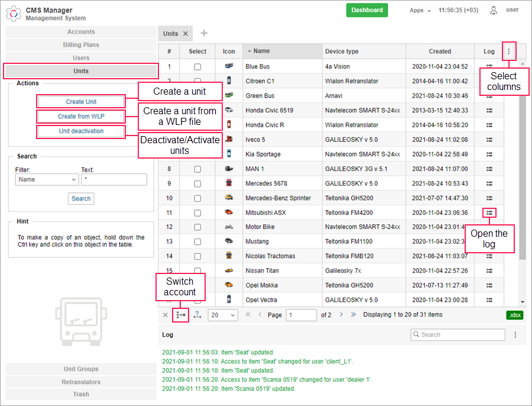Open log for Kia Sportage

click(x=489, y=154)
